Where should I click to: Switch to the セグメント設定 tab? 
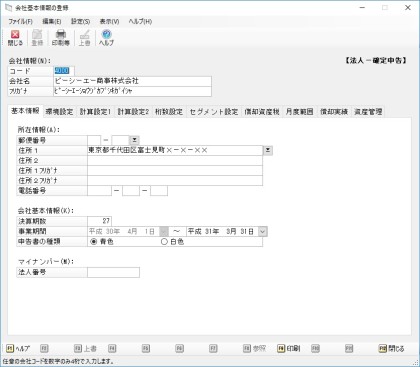click(x=214, y=112)
